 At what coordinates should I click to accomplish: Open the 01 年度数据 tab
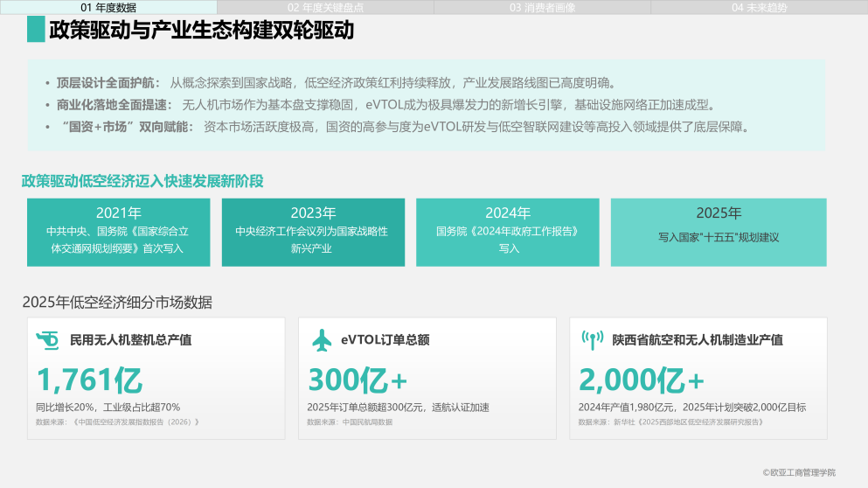[108, 7]
